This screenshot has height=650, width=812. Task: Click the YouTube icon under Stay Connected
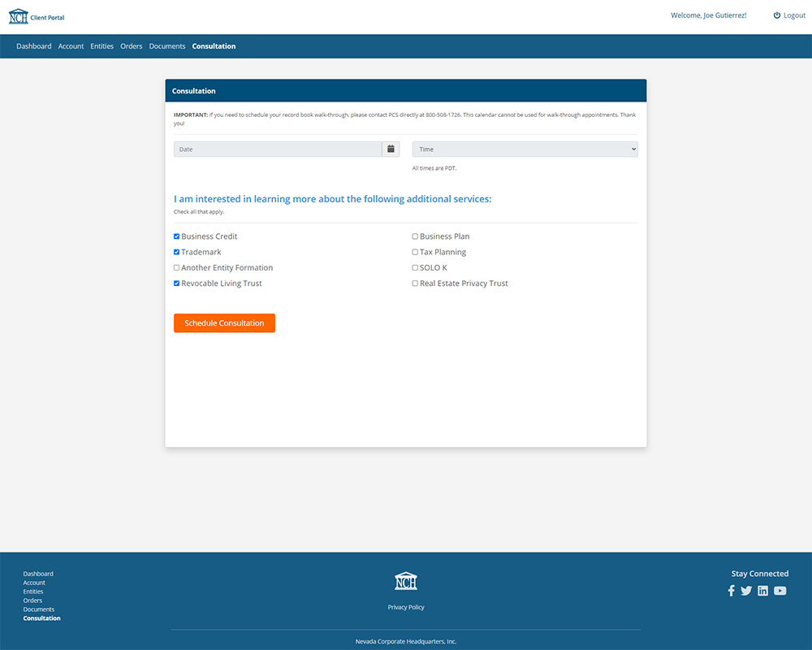[780, 591]
